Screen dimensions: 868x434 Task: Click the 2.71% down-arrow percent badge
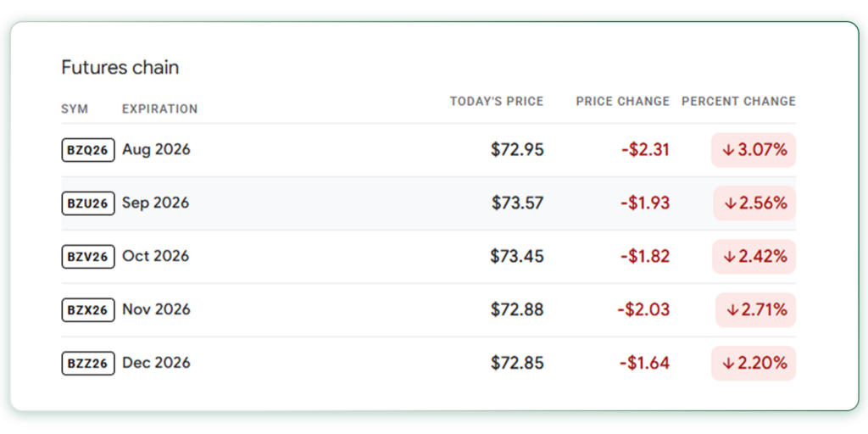pyautogui.click(x=755, y=310)
